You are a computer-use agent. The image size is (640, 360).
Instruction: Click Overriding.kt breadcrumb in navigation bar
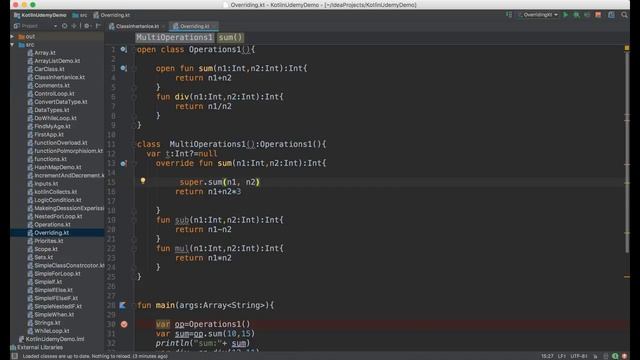111,15
